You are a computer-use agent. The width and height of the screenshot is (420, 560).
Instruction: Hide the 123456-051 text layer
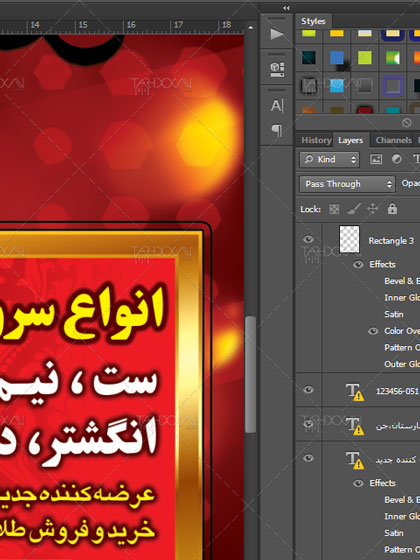pyautogui.click(x=308, y=390)
